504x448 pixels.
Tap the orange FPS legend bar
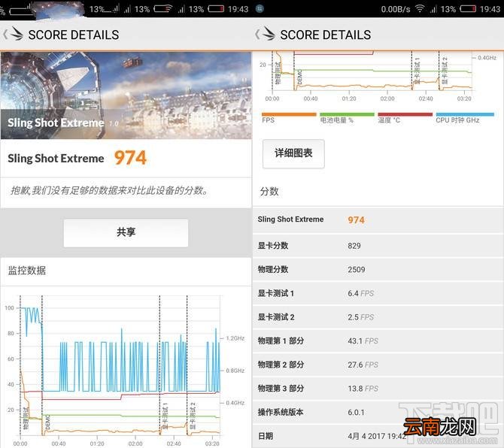click(x=289, y=114)
